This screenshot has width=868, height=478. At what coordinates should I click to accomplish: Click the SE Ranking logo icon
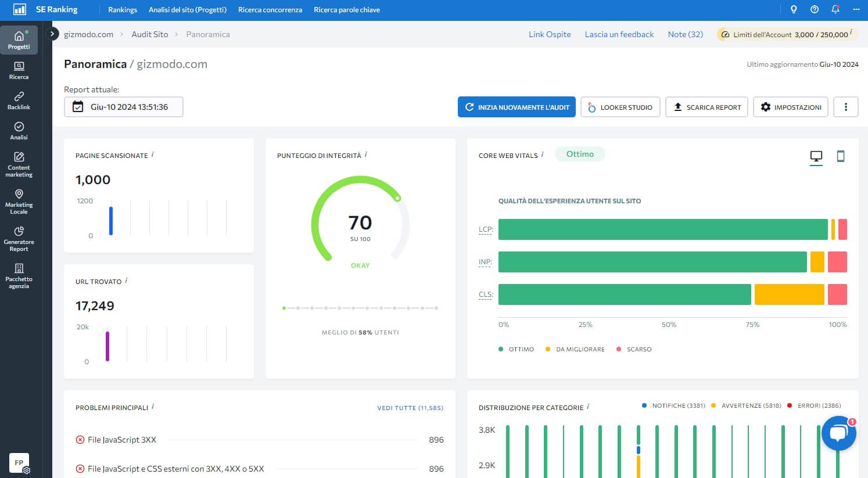coord(19,9)
